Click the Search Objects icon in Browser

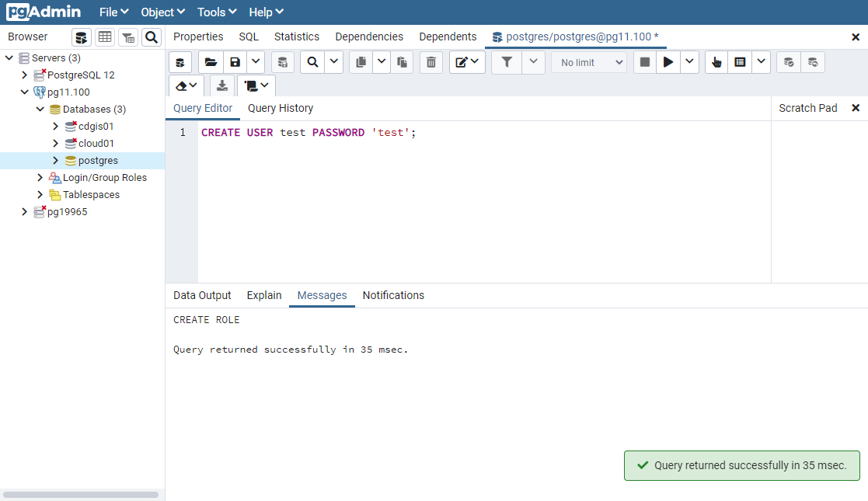point(152,37)
